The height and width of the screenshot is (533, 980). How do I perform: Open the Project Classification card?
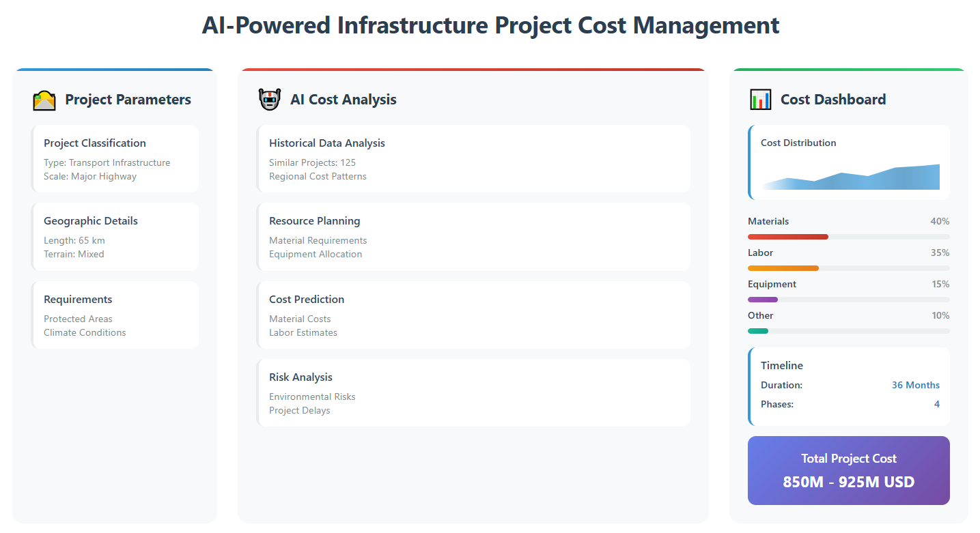(x=115, y=159)
